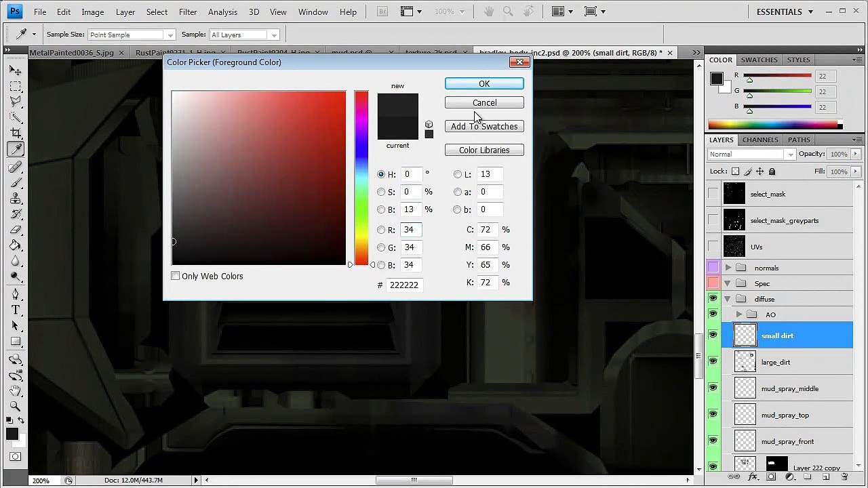Image resolution: width=868 pixels, height=488 pixels.
Task: Select the Brush tool
Action: 16,183
